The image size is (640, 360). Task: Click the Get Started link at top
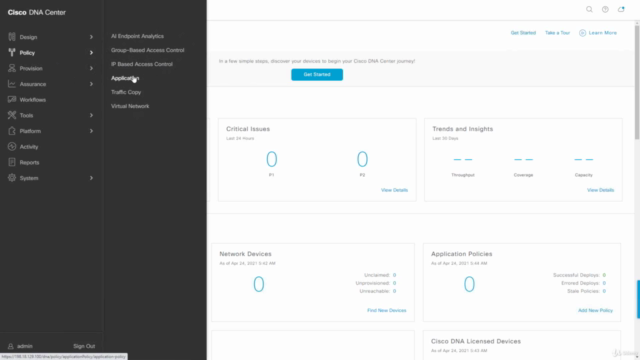click(523, 33)
